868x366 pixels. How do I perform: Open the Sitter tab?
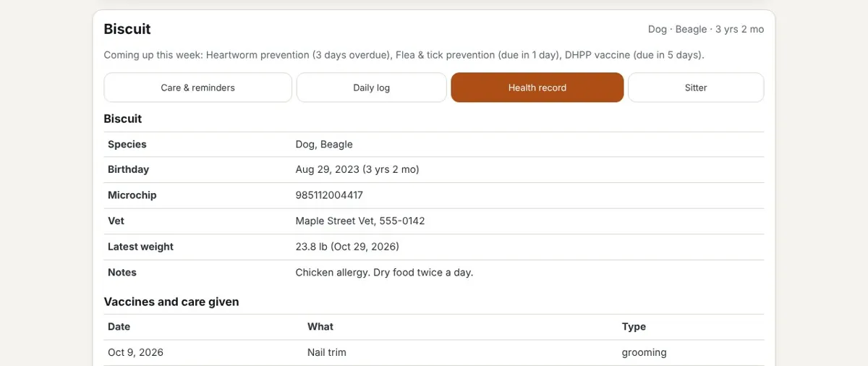click(x=696, y=88)
